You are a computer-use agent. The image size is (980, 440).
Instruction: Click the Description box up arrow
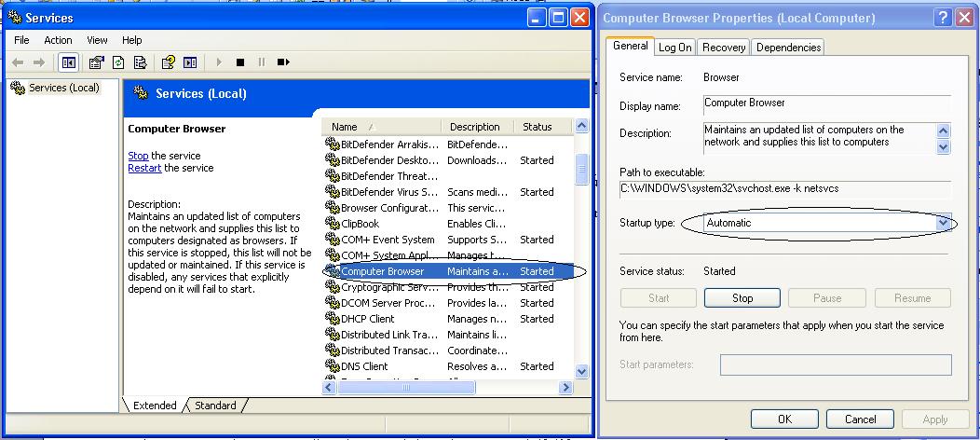943,131
